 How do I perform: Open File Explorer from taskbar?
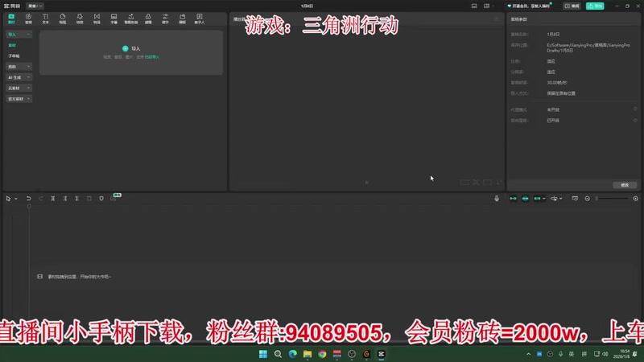pos(308,354)
